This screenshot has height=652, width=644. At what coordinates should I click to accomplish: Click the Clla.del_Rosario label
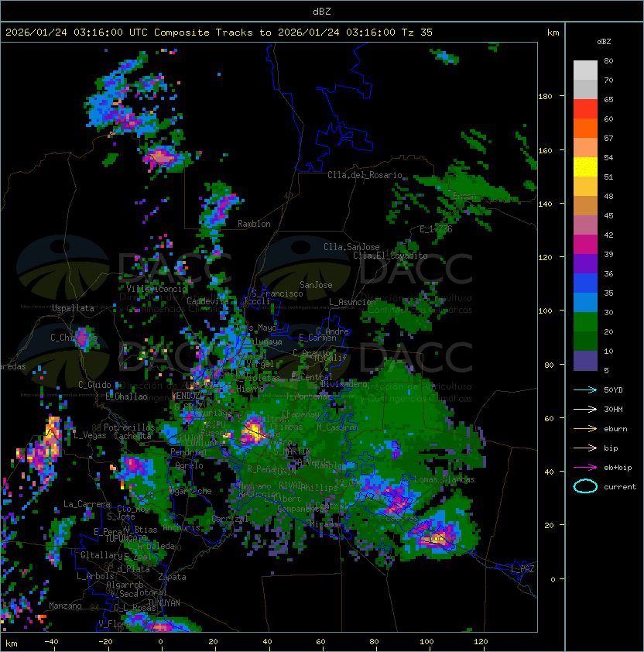point(365,175)
